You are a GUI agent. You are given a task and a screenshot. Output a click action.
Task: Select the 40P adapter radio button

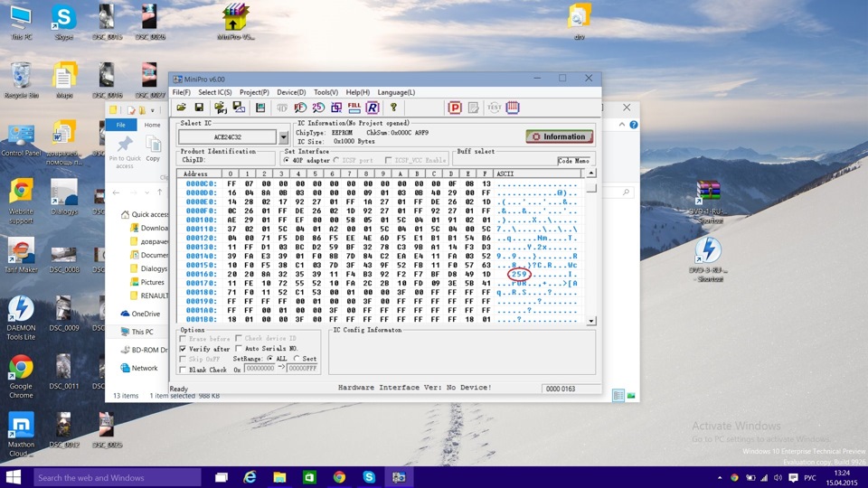point(287,160)
